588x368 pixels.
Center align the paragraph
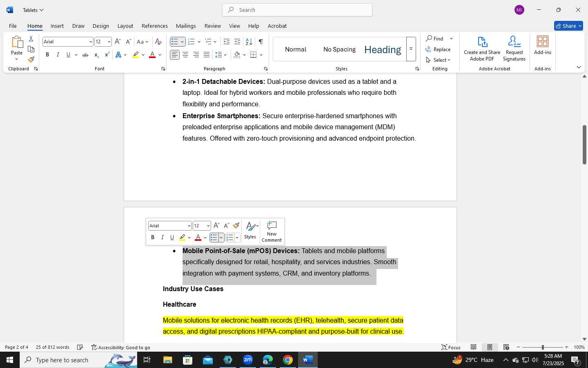pyautogui.click(x=185, y=55)
